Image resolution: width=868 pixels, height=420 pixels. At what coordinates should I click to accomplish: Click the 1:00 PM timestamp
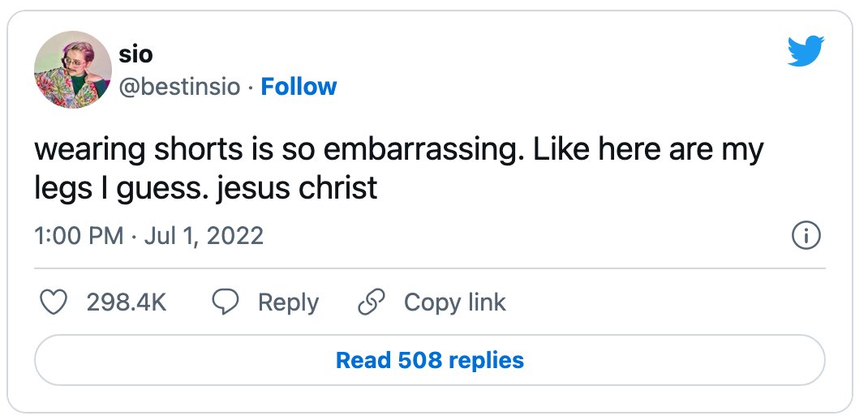pos(79,236)
